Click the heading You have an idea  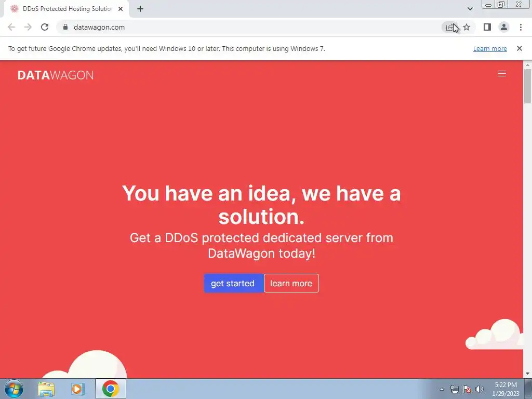261,205
